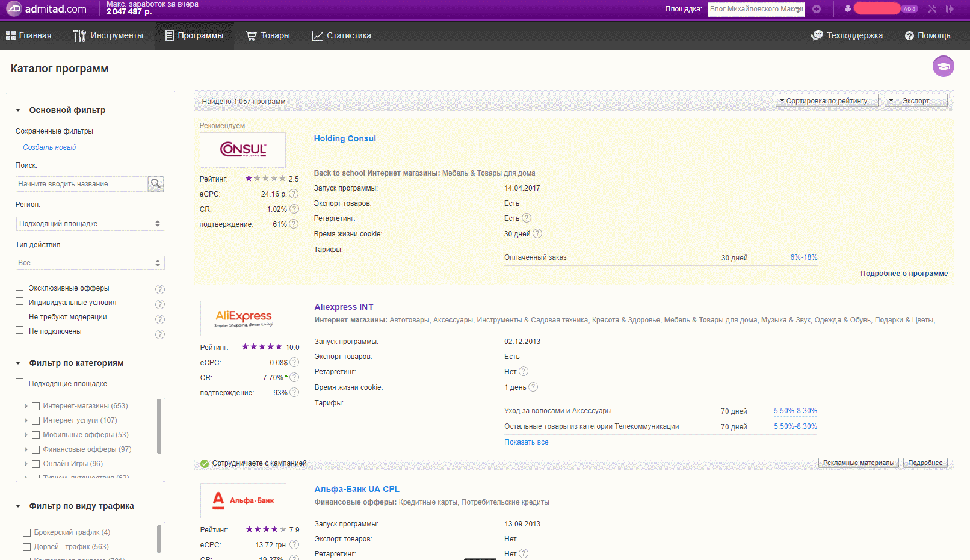Open Статистика menu
970x560 pixels.
[x=342, y=35]
